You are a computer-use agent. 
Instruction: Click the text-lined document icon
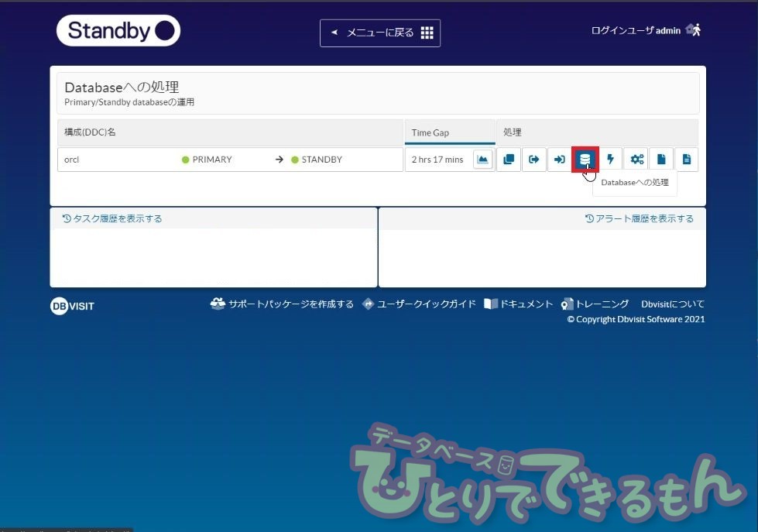[686, 160]
